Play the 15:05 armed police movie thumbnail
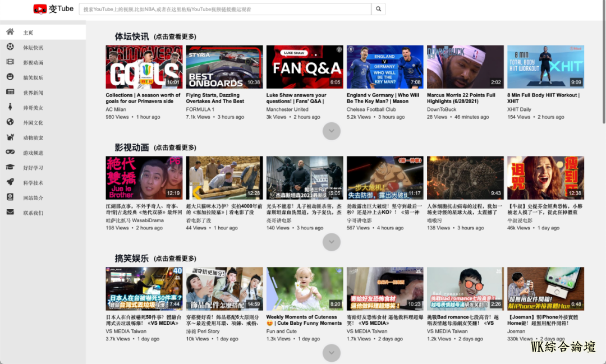 point(305,178)
